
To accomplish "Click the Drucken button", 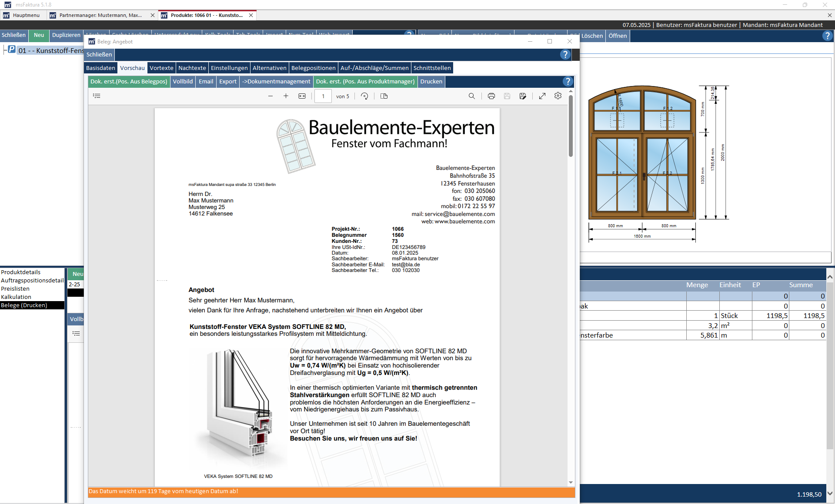I will coord(431,81).
